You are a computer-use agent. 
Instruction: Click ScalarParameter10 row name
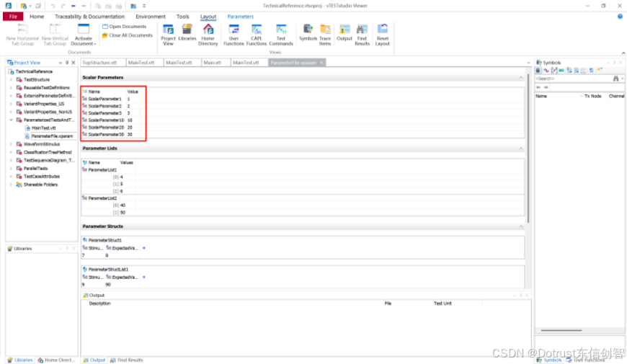pyautogui.click(x=106, y=120)
